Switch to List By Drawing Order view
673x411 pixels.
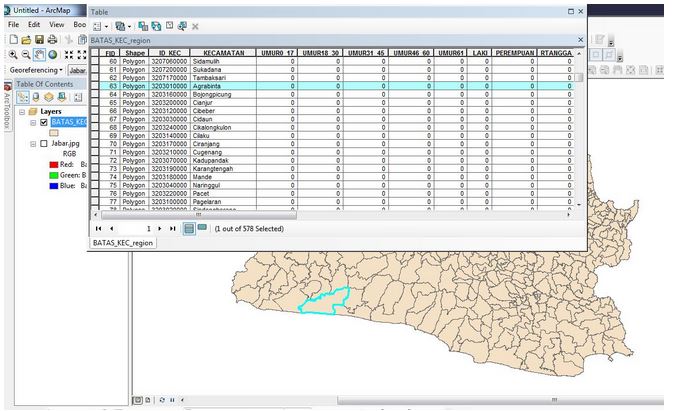pos(23,97)
